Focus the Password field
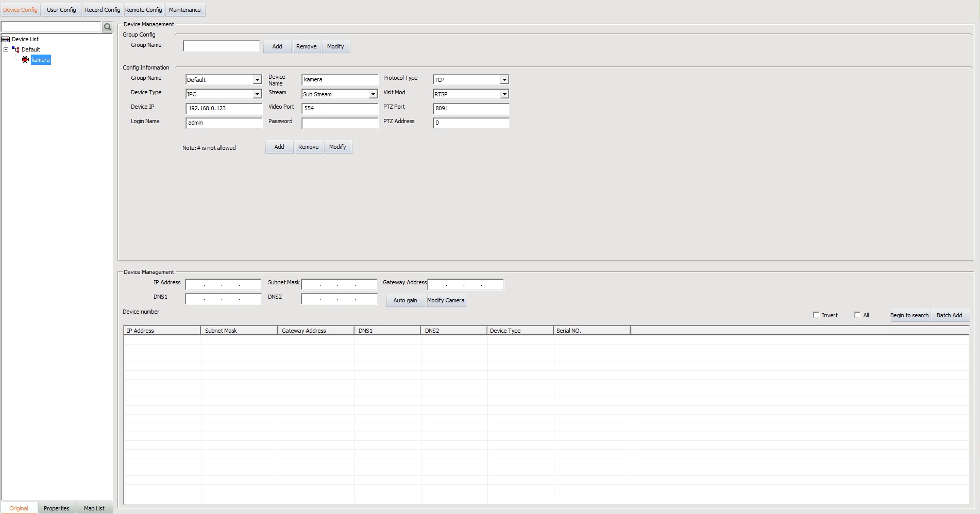The width and height of the screenshot is (980, 514). (340, 123)
